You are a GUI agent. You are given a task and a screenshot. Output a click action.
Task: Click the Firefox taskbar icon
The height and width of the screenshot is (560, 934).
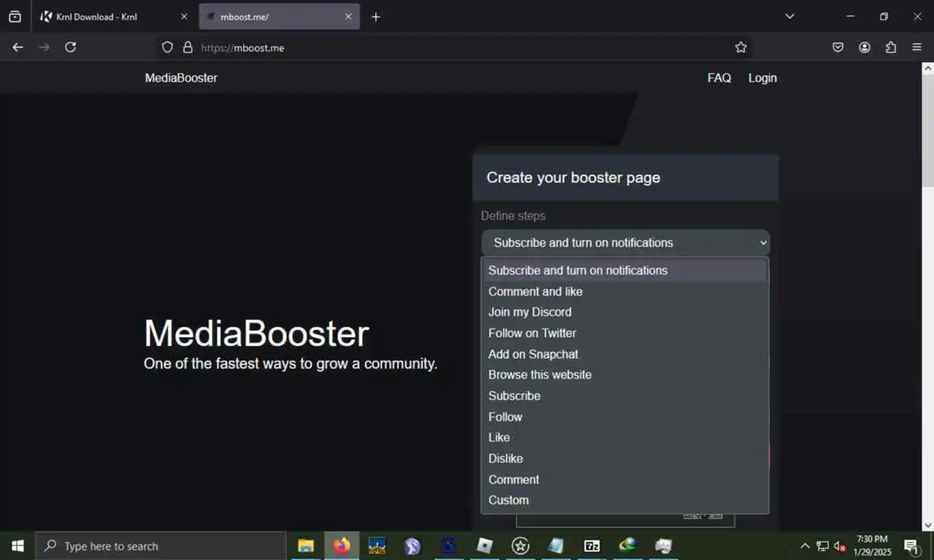pos(341,546)
